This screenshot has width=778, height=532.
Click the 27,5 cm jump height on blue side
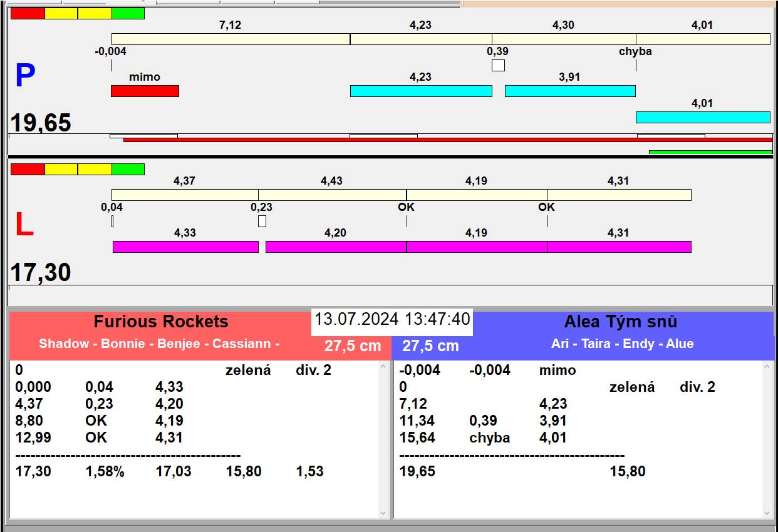click(430, 346)
